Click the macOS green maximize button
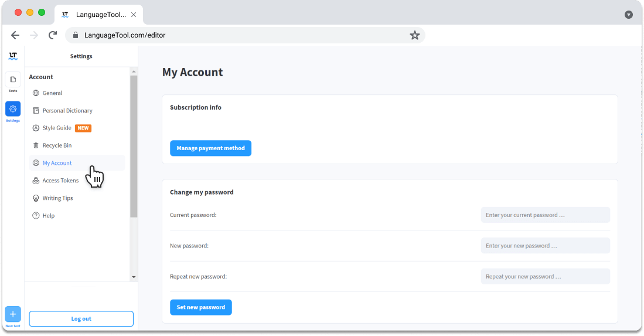This screenshot has height=336, width=644. tap(42, 12)
